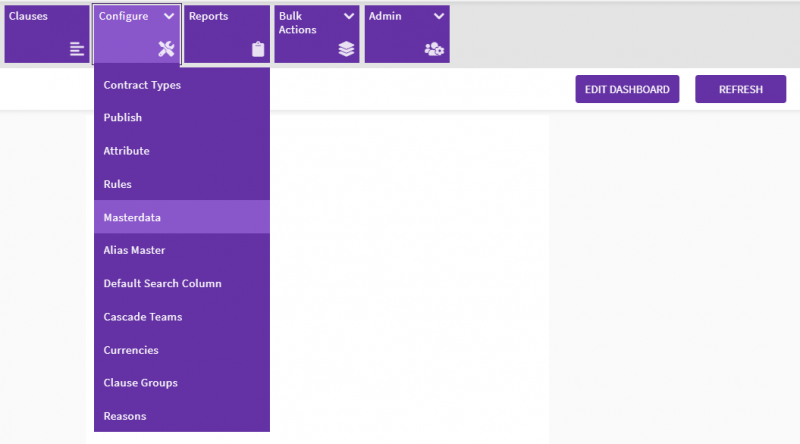Collapse the Configure dropdown chevron
The width and height of the screenshot is (800, 444).
pyautogui.click(x=169, y=17)
